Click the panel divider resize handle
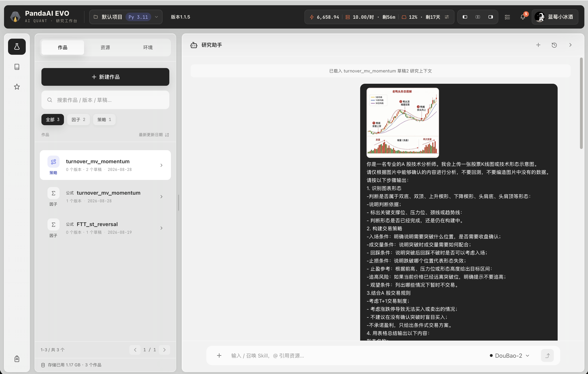 pos(179,203)
